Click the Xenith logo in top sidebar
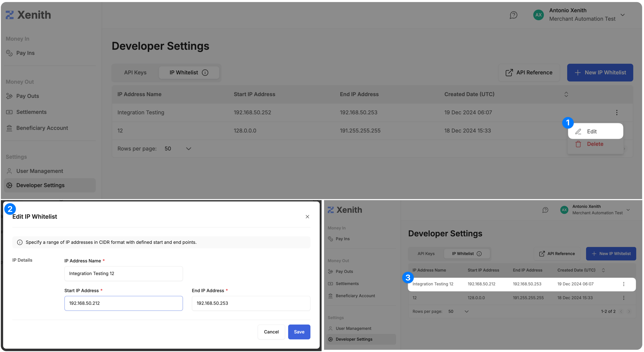This screenshot has width=644, height=352. click(x=28, y=15)
